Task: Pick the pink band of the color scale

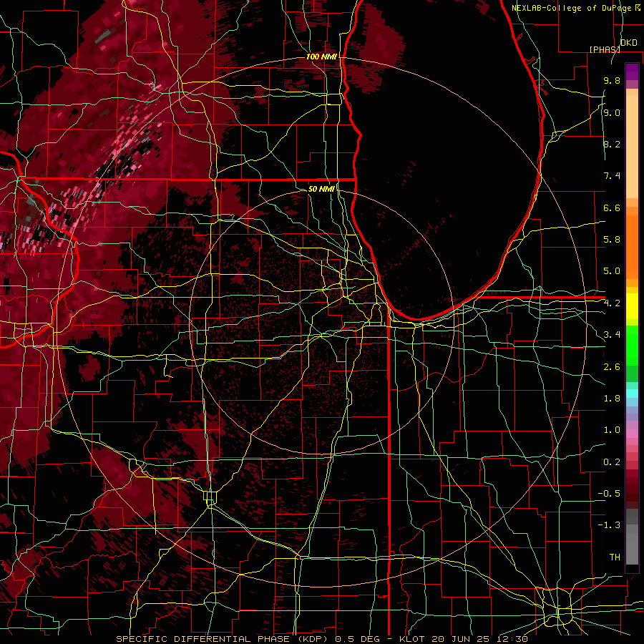Action: tap(632, 434)
